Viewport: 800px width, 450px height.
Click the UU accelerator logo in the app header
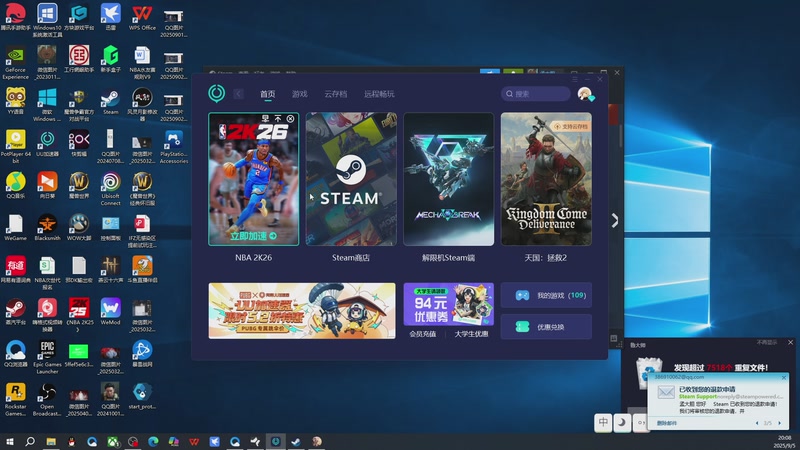217,93
